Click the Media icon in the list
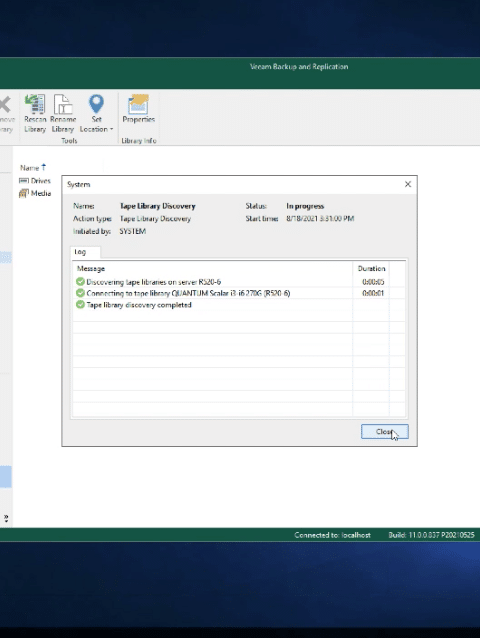480x638 pixels. [24, 193]
